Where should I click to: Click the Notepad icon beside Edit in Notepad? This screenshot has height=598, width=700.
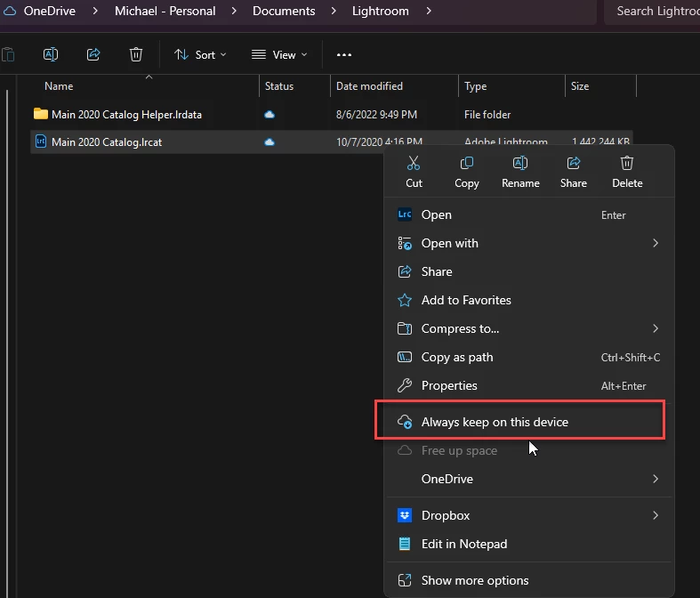coord(405,544)
